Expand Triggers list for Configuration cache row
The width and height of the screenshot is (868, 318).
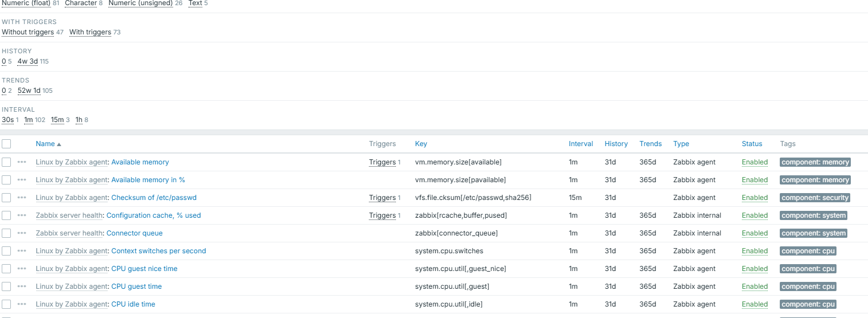tap(382, 215)
